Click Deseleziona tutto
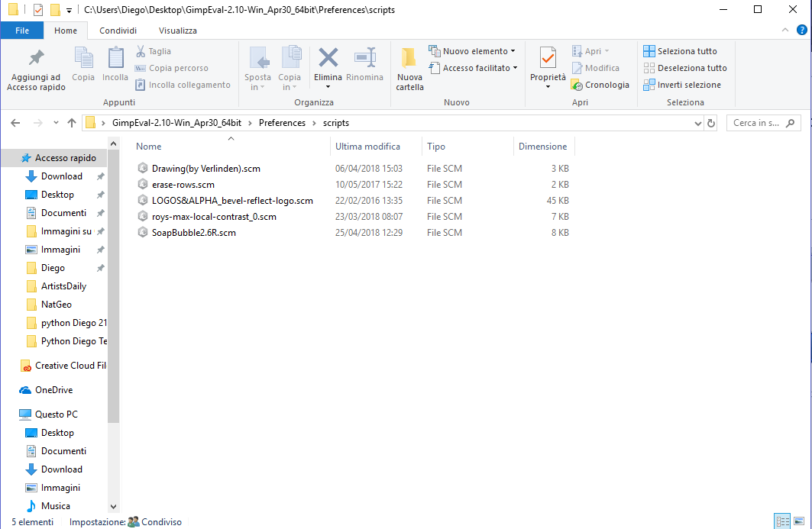The width and height of the screenshot is (812, 529). 685,68
